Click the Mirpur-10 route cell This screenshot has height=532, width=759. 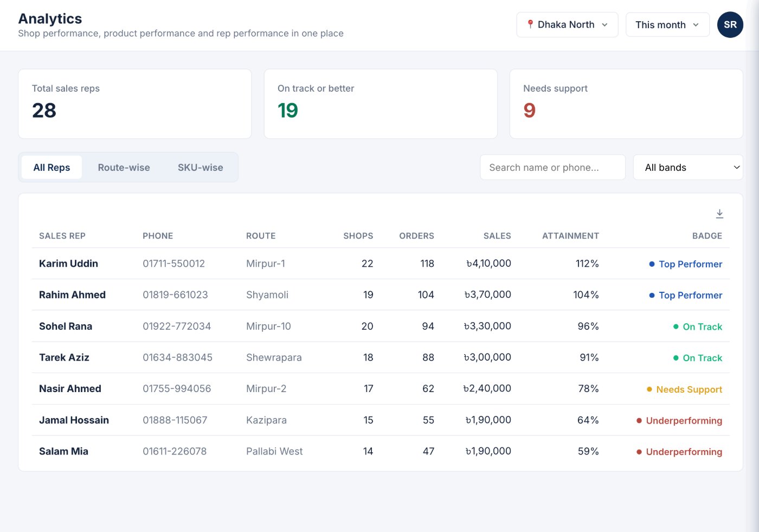point(268,326)
